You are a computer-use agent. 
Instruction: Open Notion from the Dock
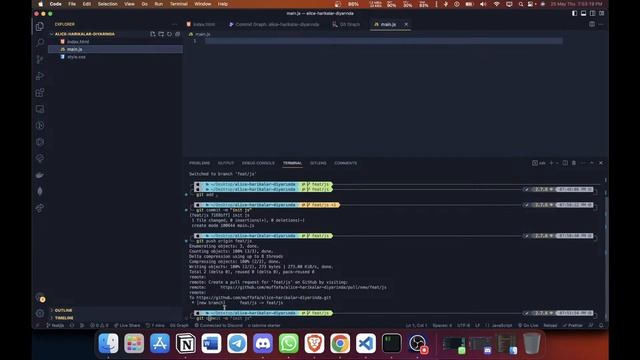click(x=185, y=343)
